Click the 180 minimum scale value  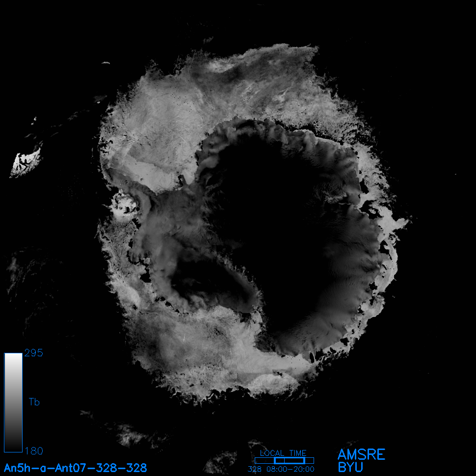[x=34, y=451]
